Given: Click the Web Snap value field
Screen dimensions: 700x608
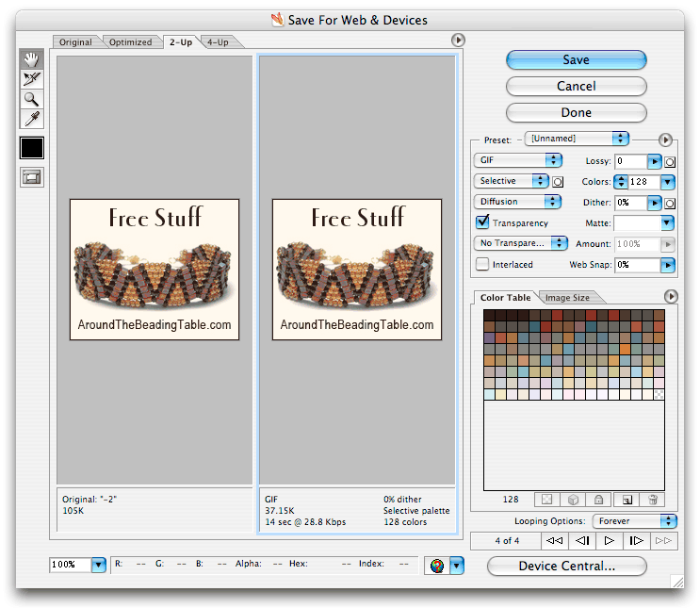Looking at the screenshot, I should pos(638,266).
